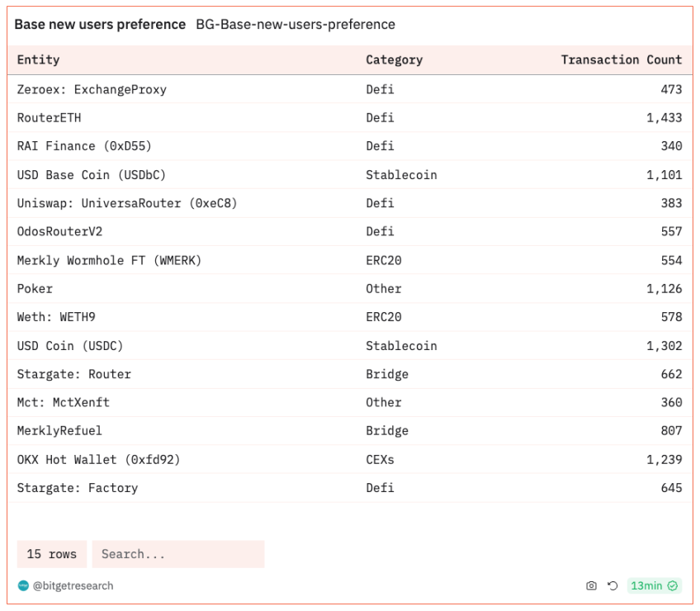
Task: Select the Stargate: Factory entity cell
Action: tap(78, 488)
